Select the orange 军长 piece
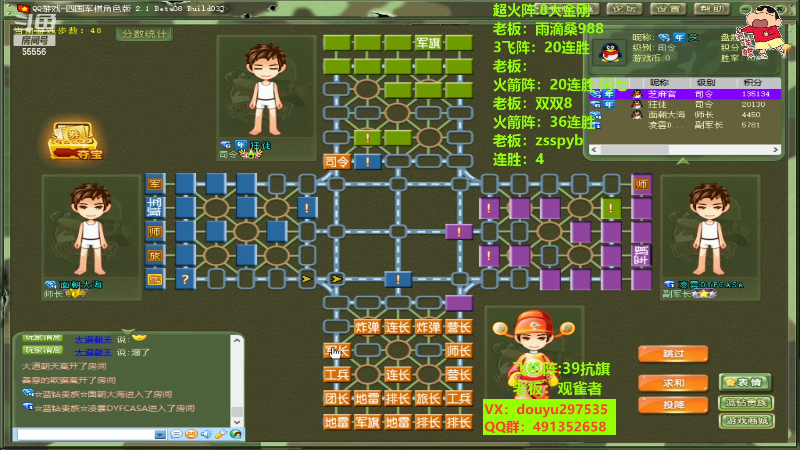 coord(337,351)
